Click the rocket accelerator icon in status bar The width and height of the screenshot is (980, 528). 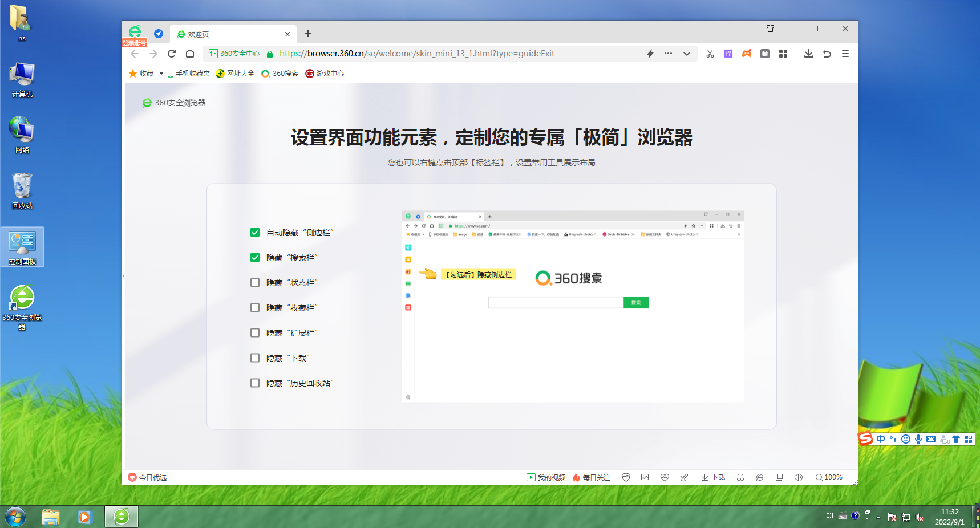coord(684,477)
